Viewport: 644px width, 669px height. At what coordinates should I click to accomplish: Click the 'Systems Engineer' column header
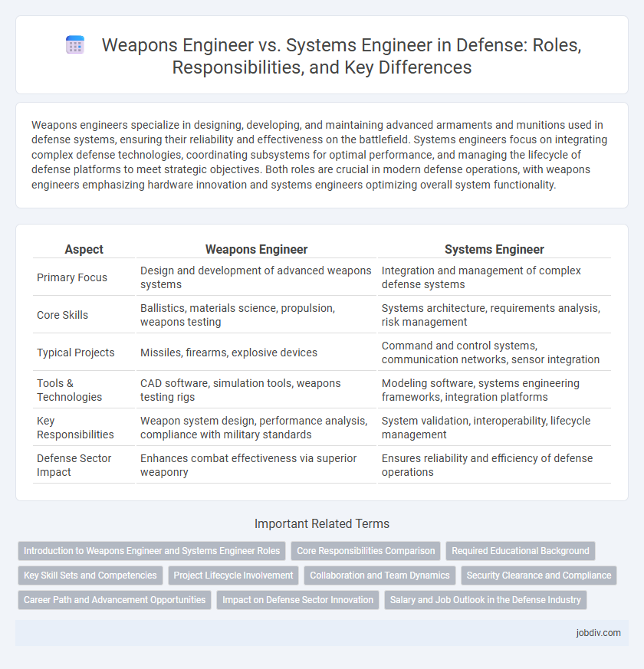(495, 249)
